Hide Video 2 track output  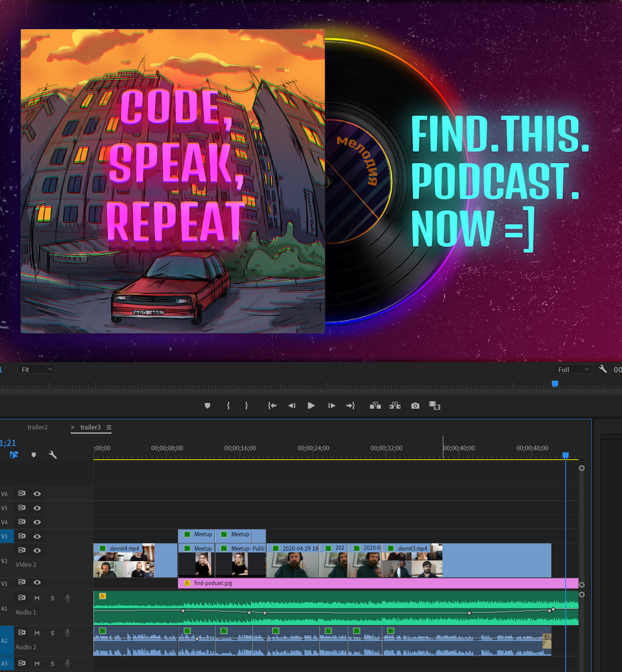(37, 550)
